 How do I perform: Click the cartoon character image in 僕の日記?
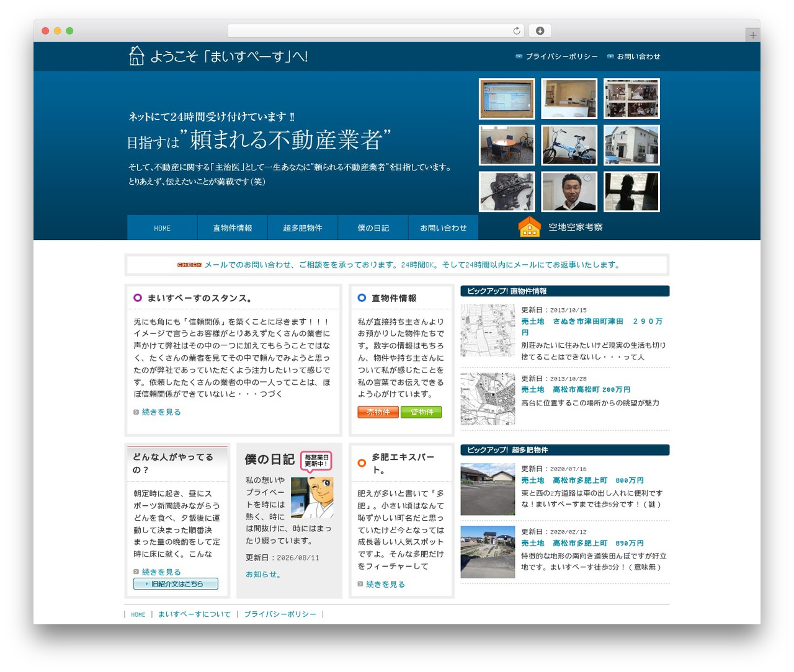click(312, 497)
